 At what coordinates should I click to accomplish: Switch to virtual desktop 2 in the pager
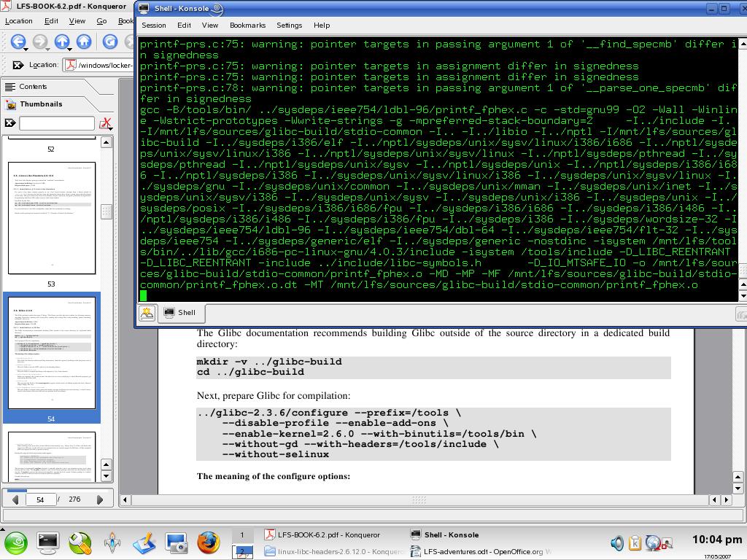pyautogui.click(x=242, y=552)
